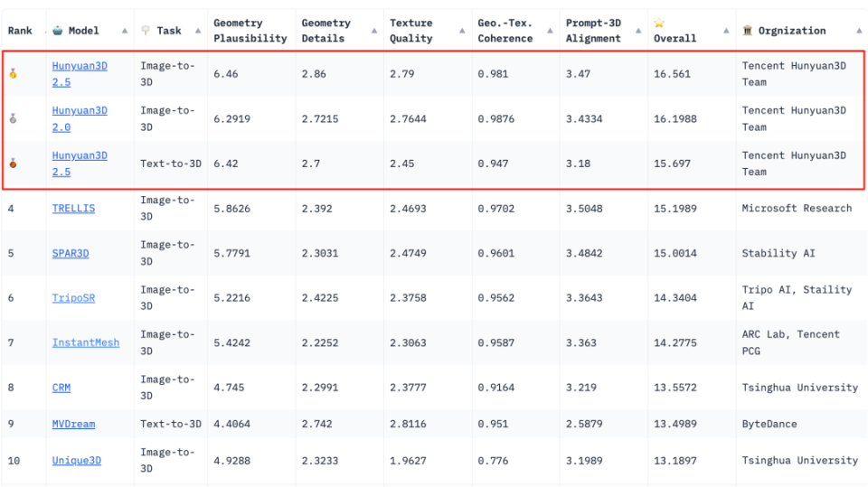Click the icon left of the Task header
The width and height of the screenshot is (868, 487).
[146, 31]
